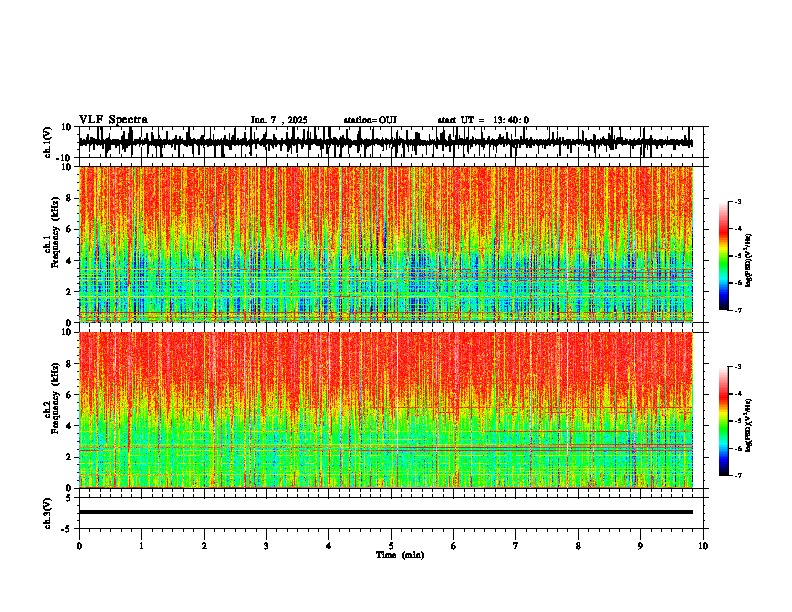
Task: Click the "-7" label on ch.2 color bar
Action: 738,475
